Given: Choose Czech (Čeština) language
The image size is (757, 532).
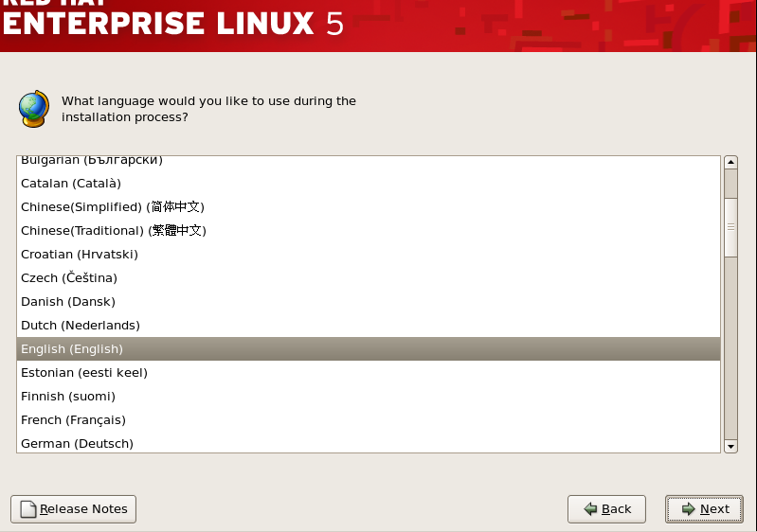Looking at the screenshot, I should 369,277.
